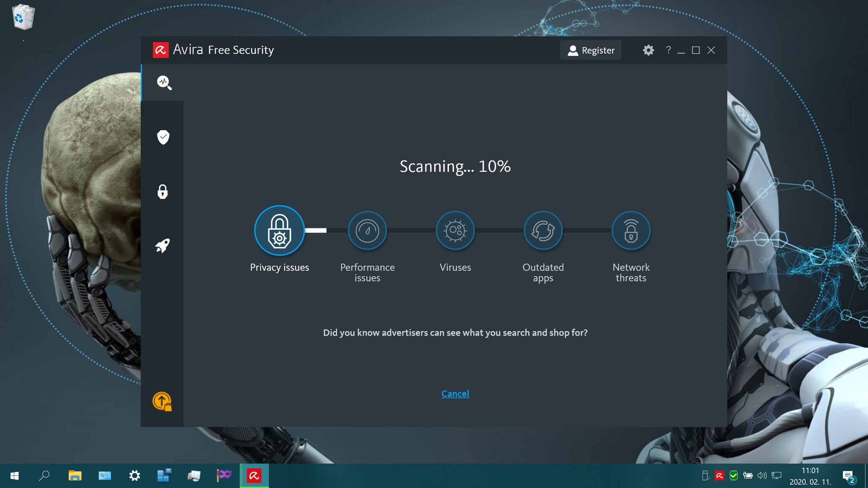This screenshot has width=868, height=488.
Task: Close the Avira window
Action: (711, 50)
